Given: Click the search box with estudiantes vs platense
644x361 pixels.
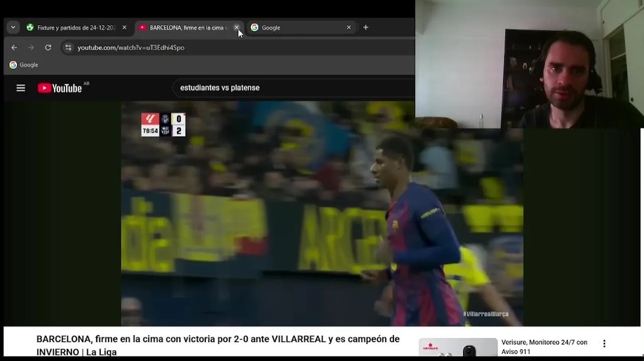Looking at the screenshot, I should [x=293, y=88].
